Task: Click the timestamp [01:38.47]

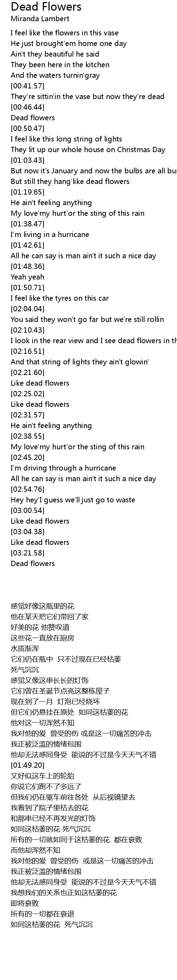Action: pos(27,224)
